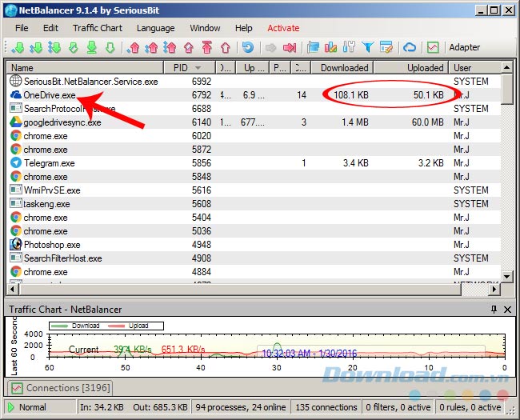Set normal upload priority (second red arrow)

click(x=151, y=47)
